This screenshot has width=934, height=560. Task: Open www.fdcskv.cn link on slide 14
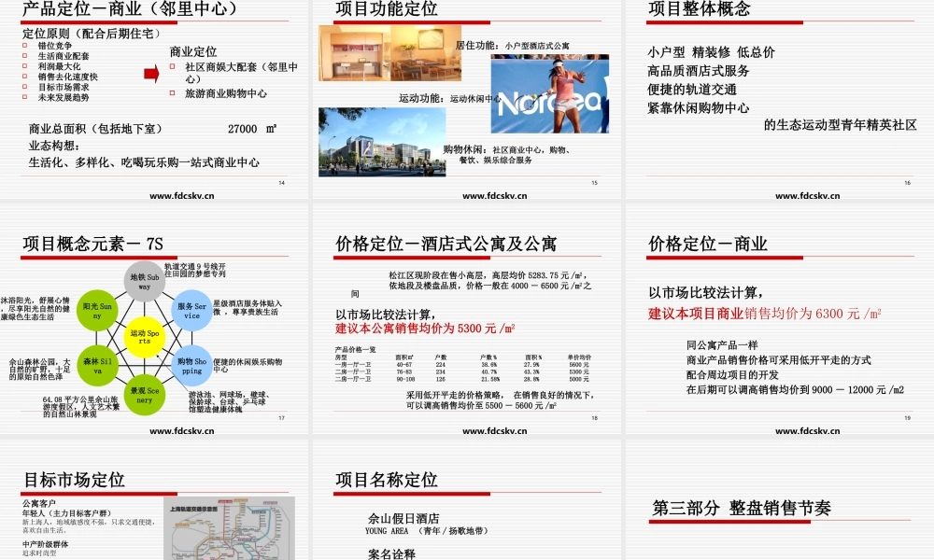coord(182,195)
